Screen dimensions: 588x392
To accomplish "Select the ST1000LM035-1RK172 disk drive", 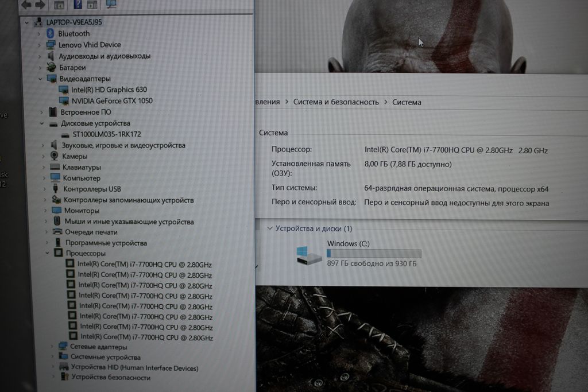I will [x=106, y=134].
